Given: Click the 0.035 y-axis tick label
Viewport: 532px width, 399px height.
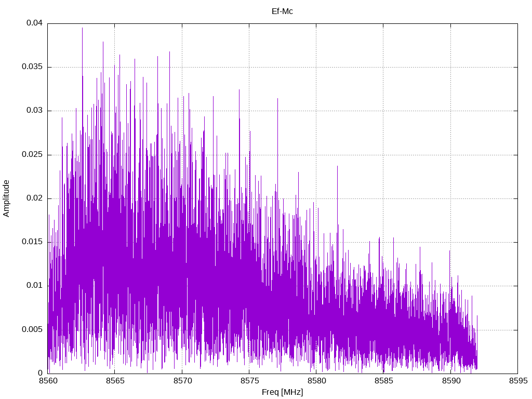Looking at the screenshot, I should (32, 66).
